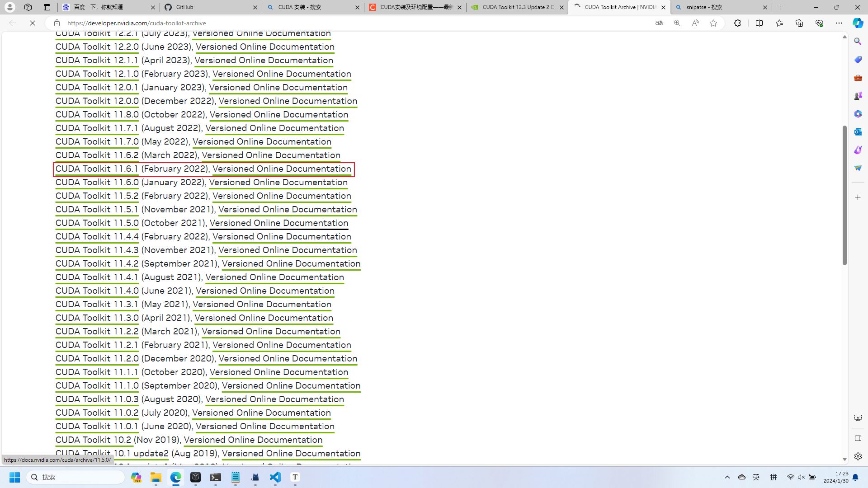
Task: Click the Copilot icon in top-right corner
Action: click(x=858, y=23)
